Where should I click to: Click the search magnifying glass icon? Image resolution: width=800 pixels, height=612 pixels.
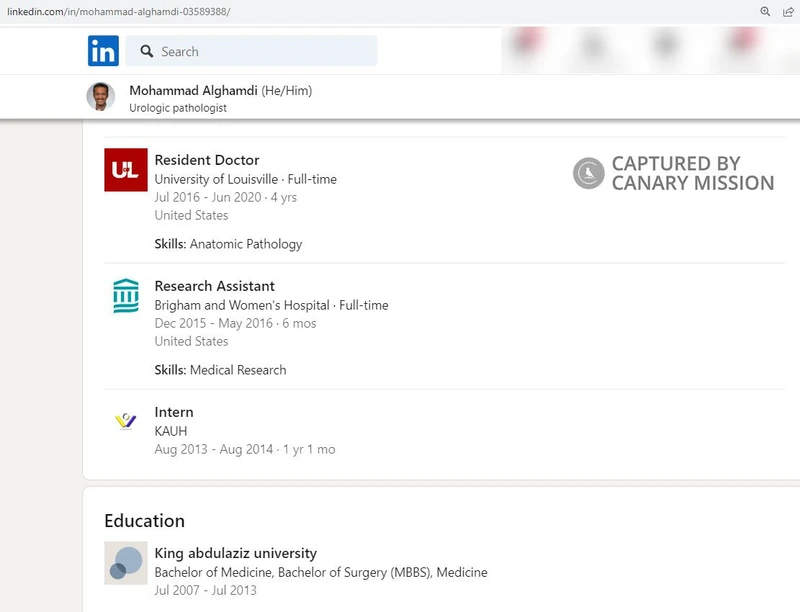pos(146,50)
